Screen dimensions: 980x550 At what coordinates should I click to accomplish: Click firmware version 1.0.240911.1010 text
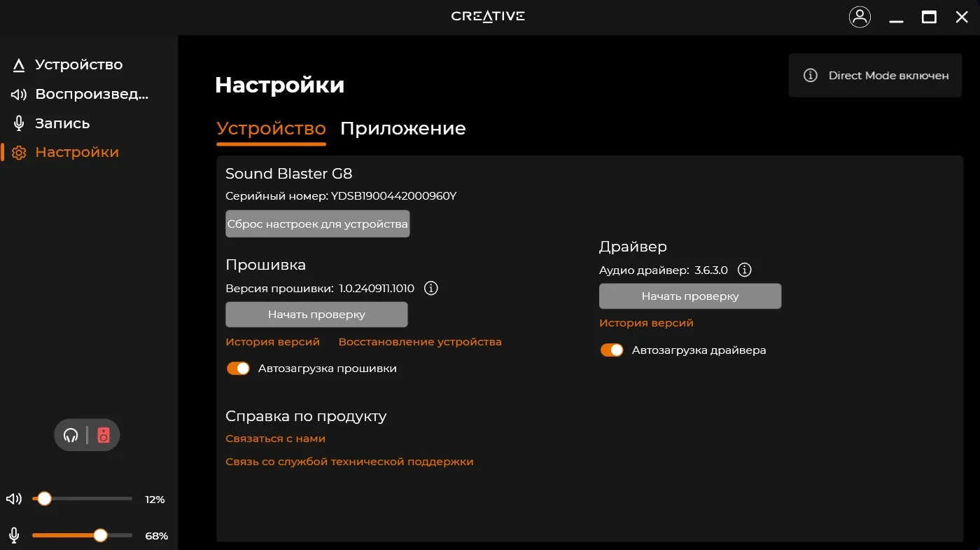pos(377,288)
